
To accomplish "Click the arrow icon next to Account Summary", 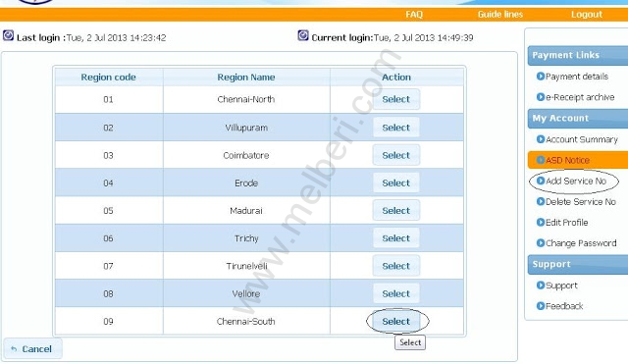I will tap(541, 139).
